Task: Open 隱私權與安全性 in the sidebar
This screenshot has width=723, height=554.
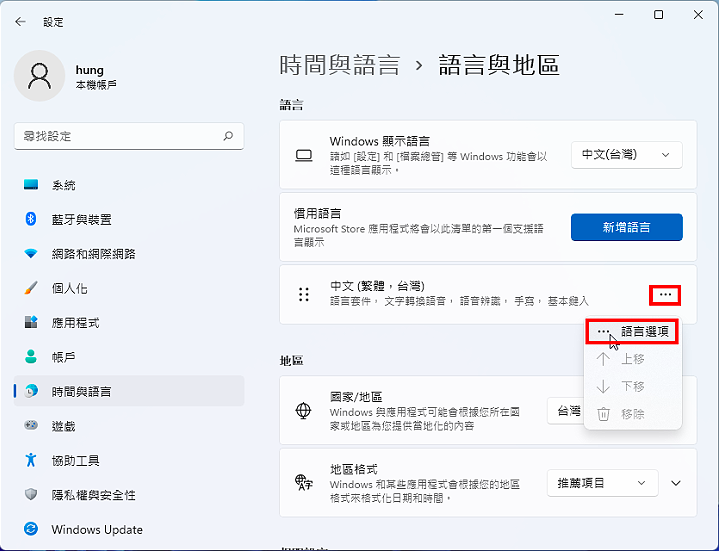Action: (x=129, y=495)
